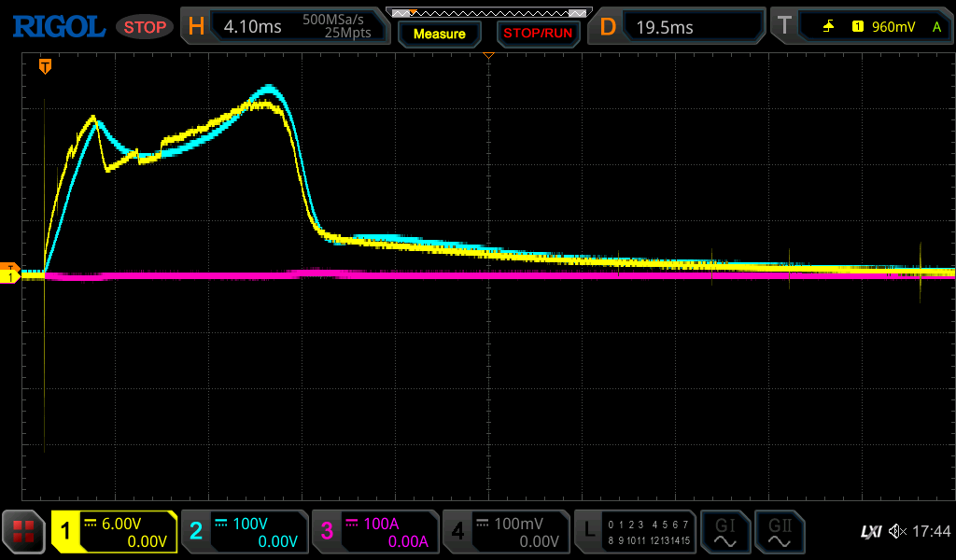The height and width of the screenshot is (560, 956).
Task: Open the logic analyzer L channels panel
Action: [637, 532]
